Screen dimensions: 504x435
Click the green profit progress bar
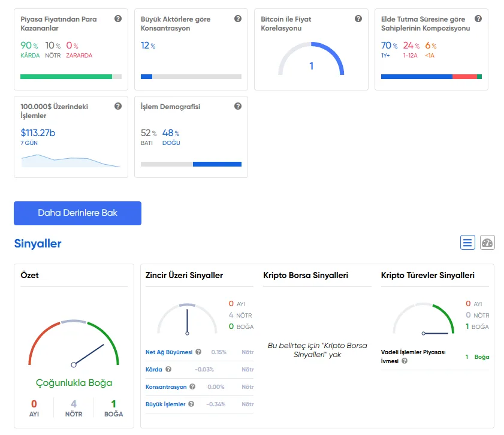point(66,77)
